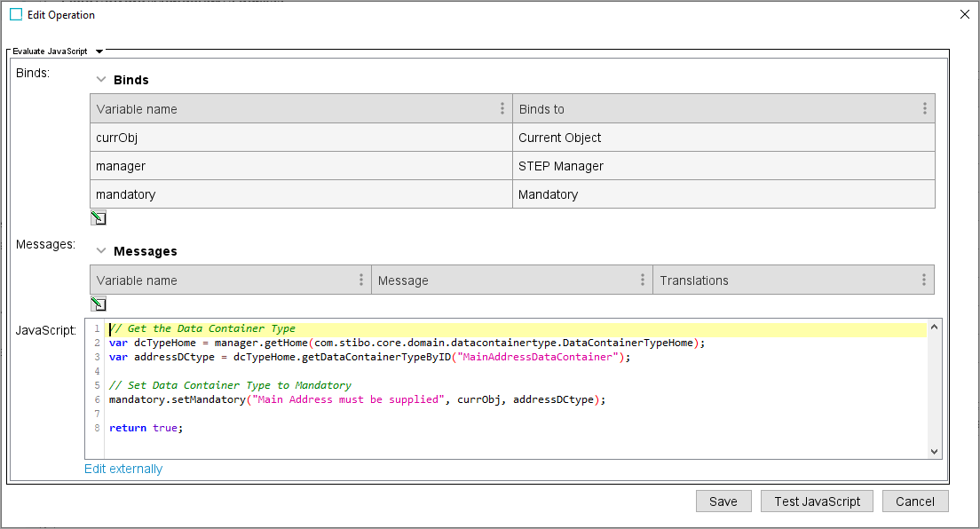Collapse the Binds section

[101, 80]
